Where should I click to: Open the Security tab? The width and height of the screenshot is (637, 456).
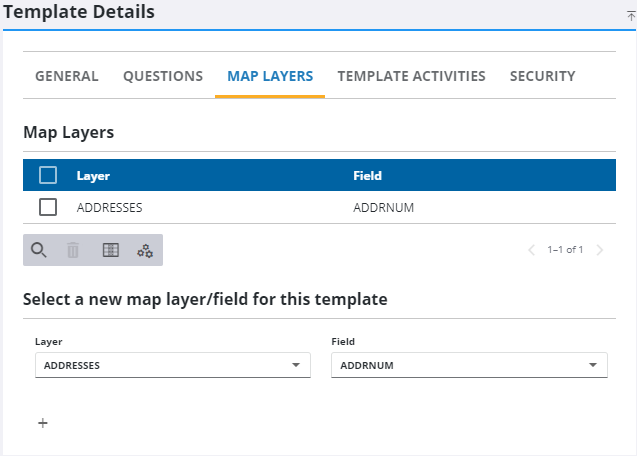542,76
